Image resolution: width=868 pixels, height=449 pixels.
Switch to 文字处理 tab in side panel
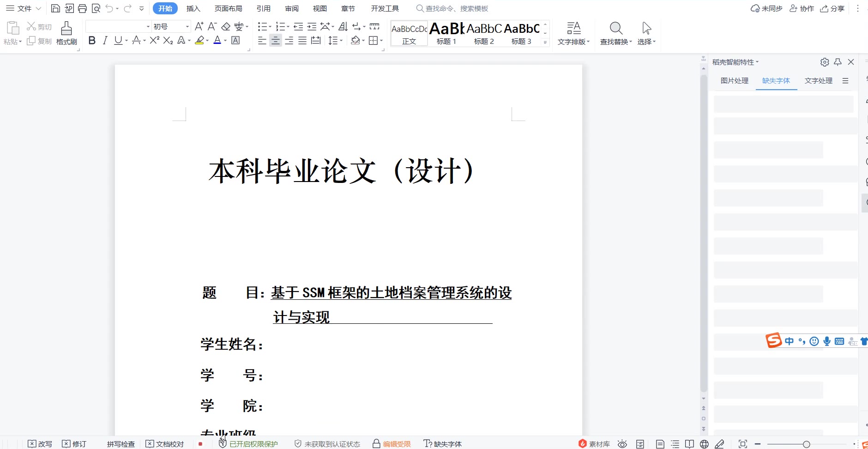click(x=819, y=80)
